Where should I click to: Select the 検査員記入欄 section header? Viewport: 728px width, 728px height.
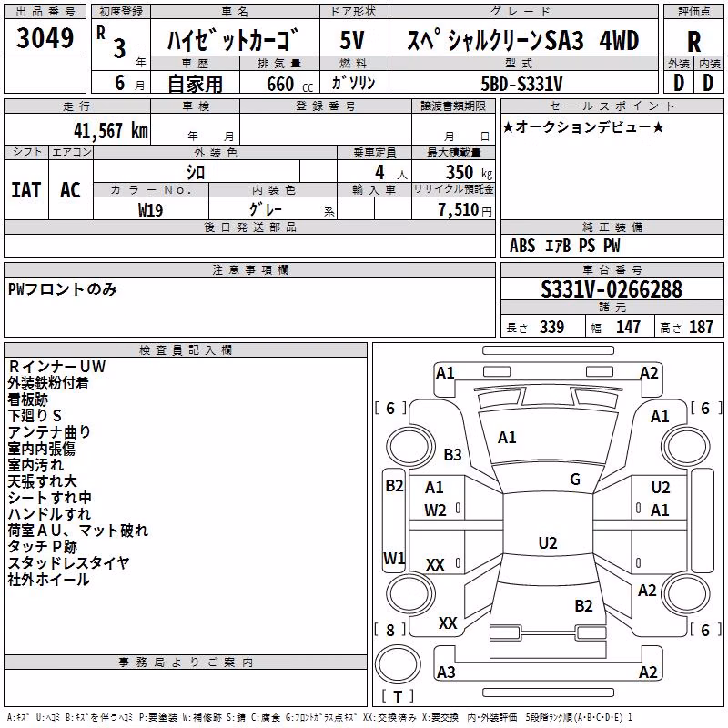pyautogui.click(x=186, y=350)
